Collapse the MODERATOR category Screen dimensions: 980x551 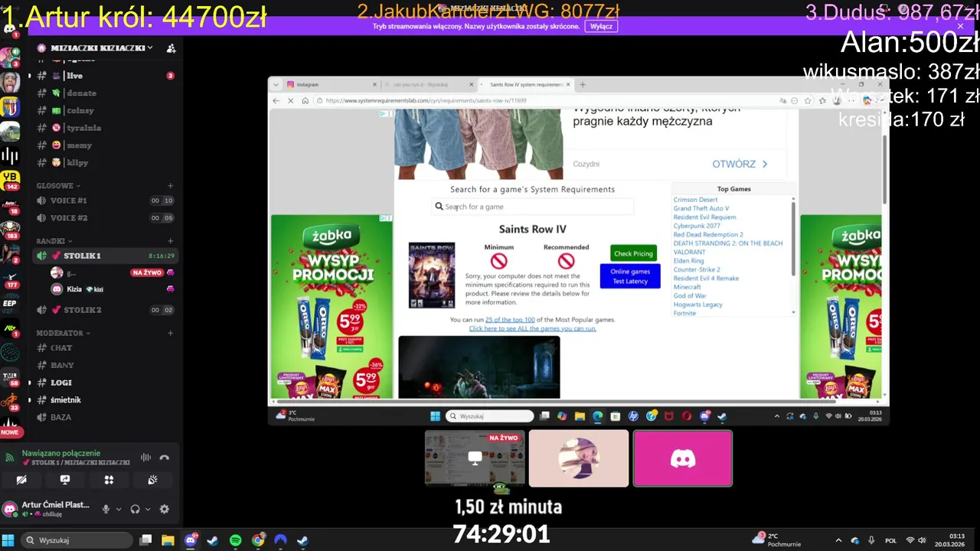pyautogui.click(x=63, y=334)
